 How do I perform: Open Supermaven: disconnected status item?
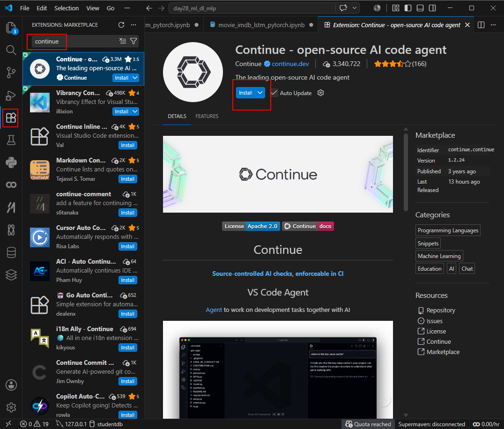pyautogui.click(x=431, y=424)
